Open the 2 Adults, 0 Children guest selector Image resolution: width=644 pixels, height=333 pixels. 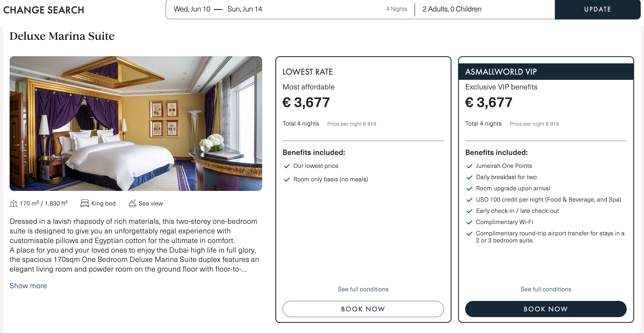point(452,9)
